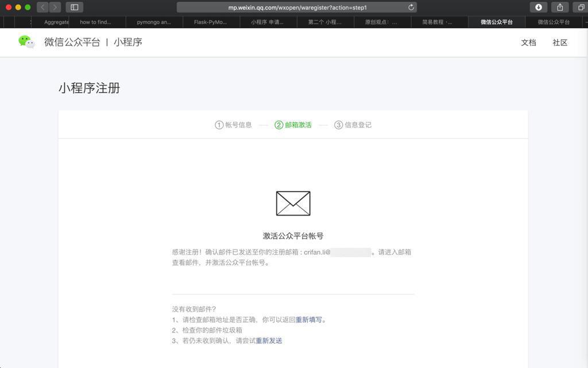Screen dimensions: 588x368
Task: Click the 重新发送 link
Action: coord(269,340)
